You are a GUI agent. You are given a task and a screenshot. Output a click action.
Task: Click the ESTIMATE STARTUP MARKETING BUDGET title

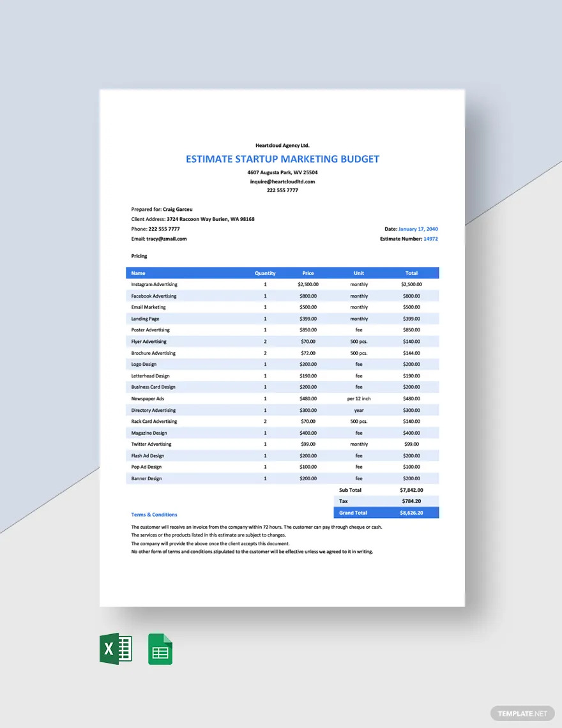(x=282, y=159)
